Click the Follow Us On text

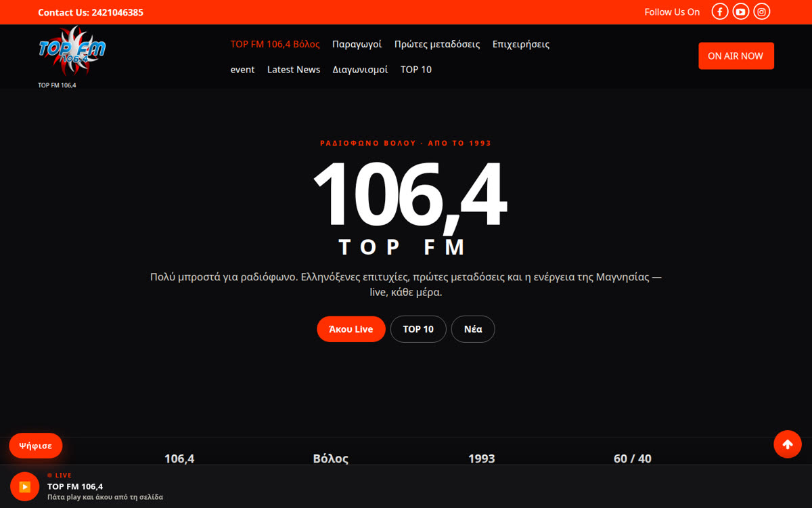point(672,12)
